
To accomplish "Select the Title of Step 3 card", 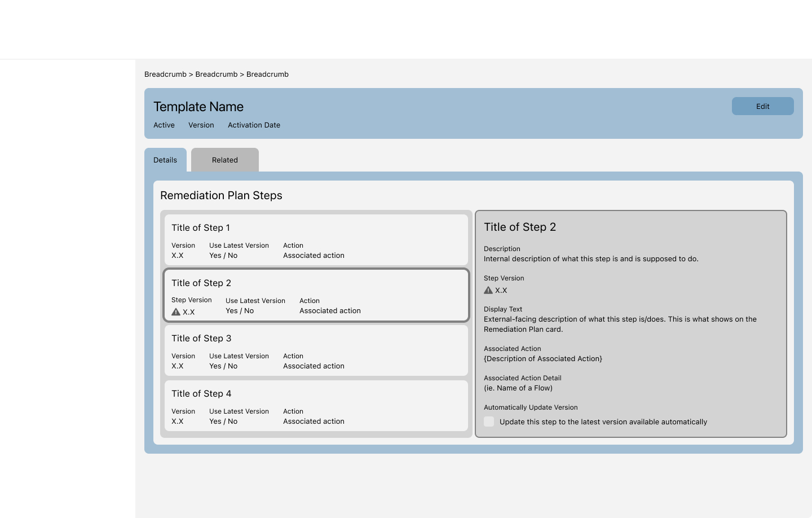I will (316, 350).
